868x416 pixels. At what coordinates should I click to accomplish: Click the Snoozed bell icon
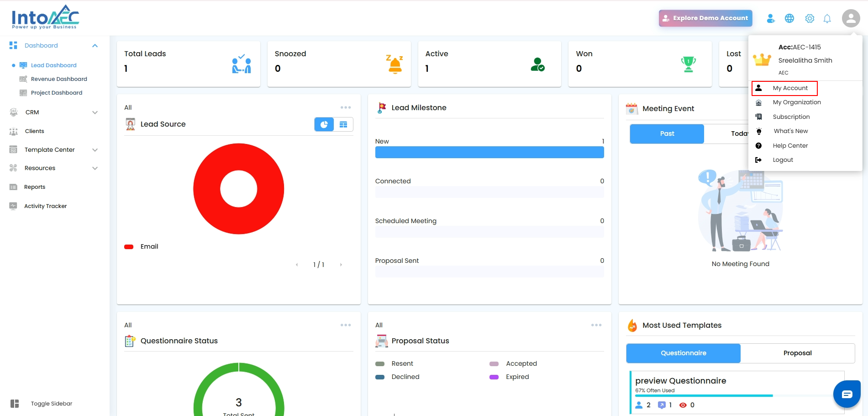click(395, 64)
